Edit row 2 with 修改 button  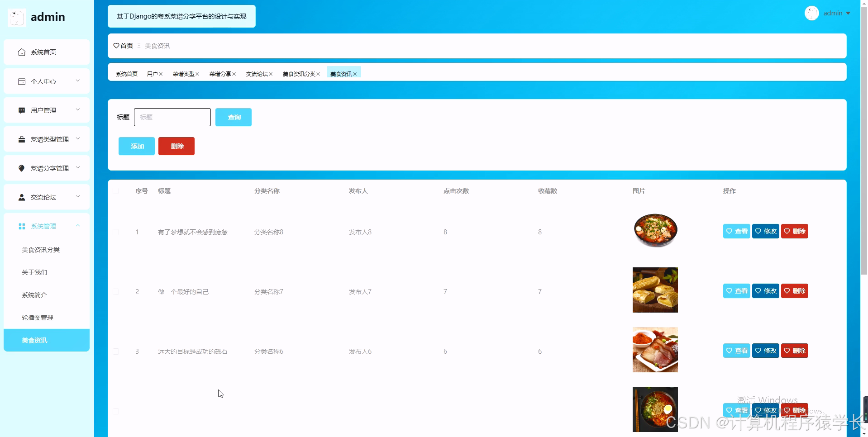point(765,291)
